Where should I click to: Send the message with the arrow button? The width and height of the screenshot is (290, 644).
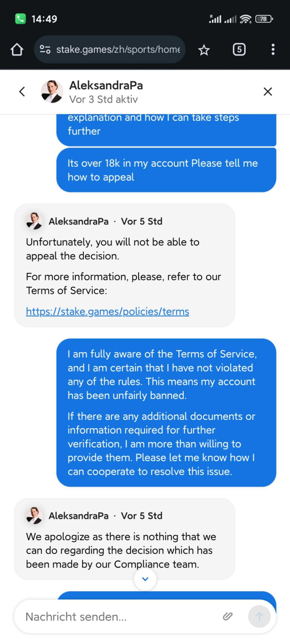click(x=259, y=616)
